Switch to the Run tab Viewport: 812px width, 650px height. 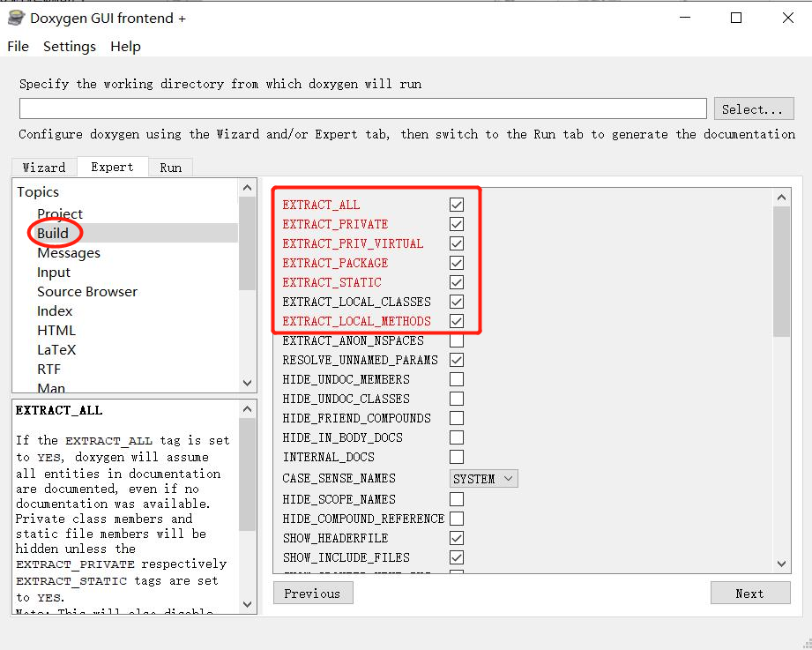pos(170,168)
